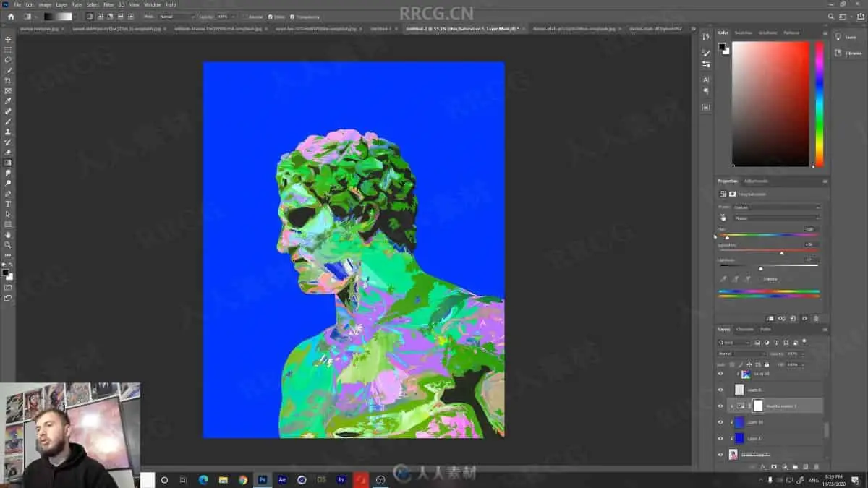Select the Crop tool
This screenshot has height=488, width=868.
(x=8, y=81)
